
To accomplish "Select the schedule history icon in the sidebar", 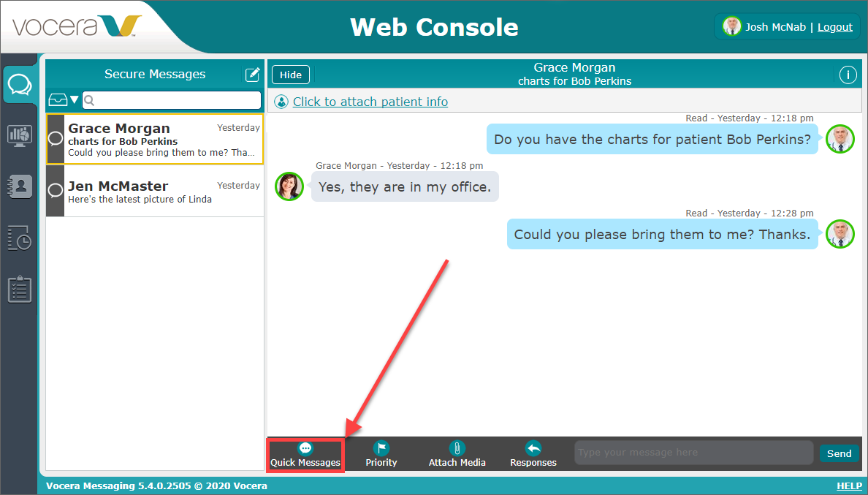I will coord(20,238).
